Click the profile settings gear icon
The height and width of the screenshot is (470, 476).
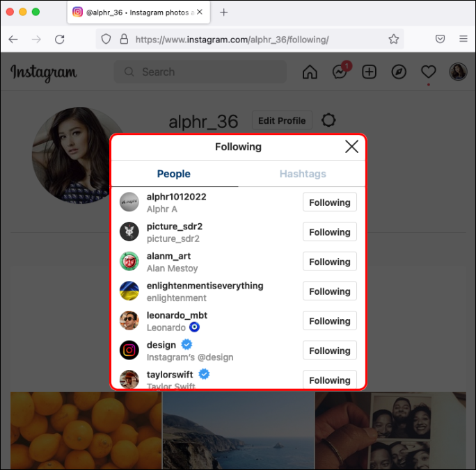[x=328, y=120]
